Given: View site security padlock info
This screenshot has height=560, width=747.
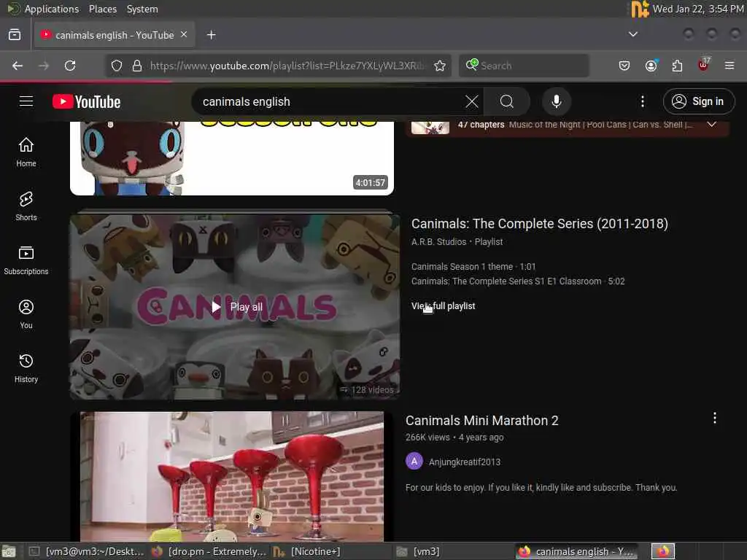Looking at the screenshot, I should 137,66.
